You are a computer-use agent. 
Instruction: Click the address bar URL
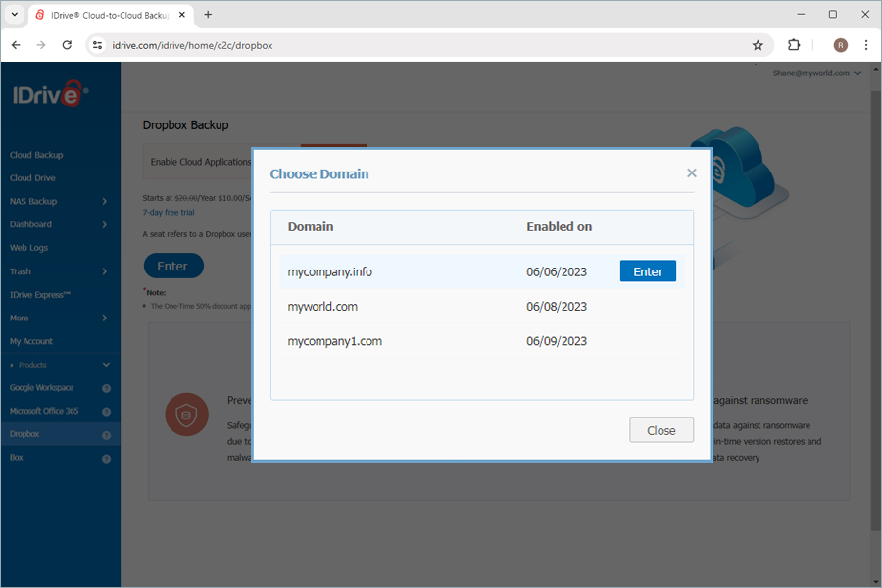click(192, 46)
